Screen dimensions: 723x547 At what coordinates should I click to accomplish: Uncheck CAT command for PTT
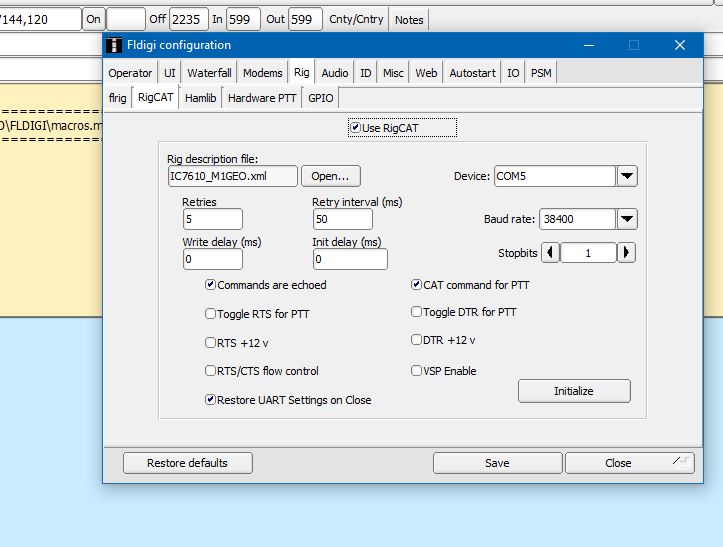[x=416, y=285]
